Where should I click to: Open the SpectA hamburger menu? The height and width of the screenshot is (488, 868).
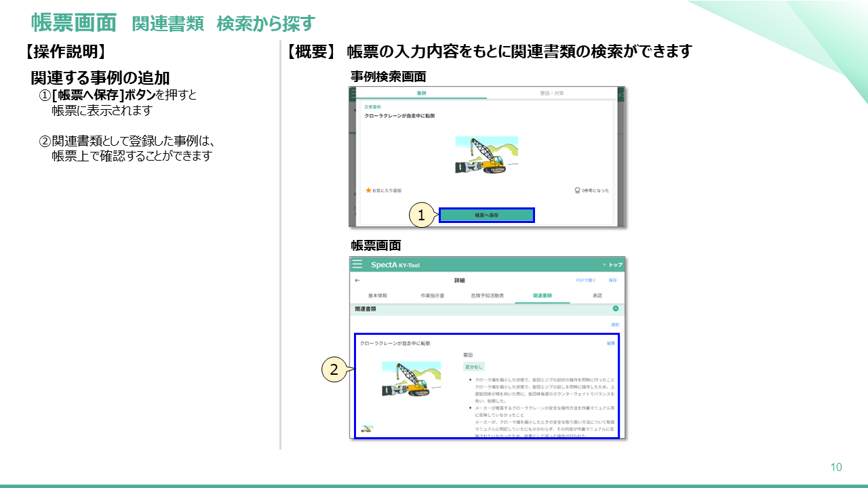pos(357,264)
